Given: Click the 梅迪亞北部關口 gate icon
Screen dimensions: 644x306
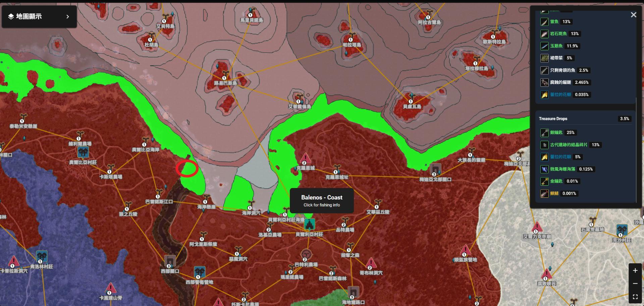Looking at the screenshot, I should point(435,169).
